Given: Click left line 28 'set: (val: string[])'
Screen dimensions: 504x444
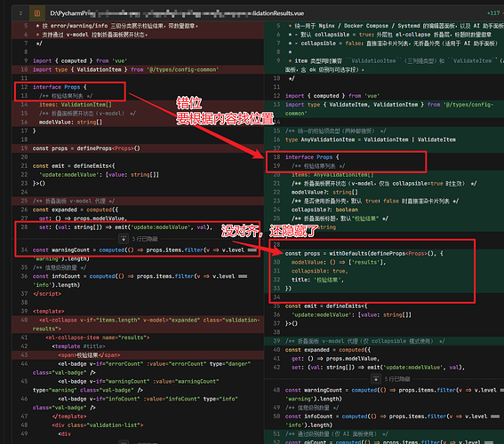Looking at the screenshot, I should 125,227.
